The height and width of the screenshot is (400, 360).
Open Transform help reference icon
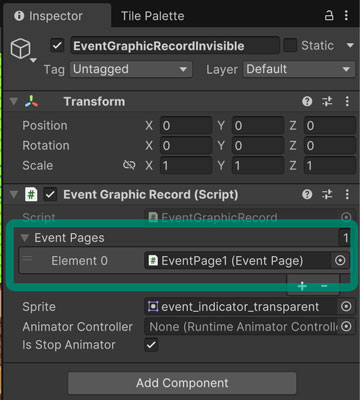point(307,101)
